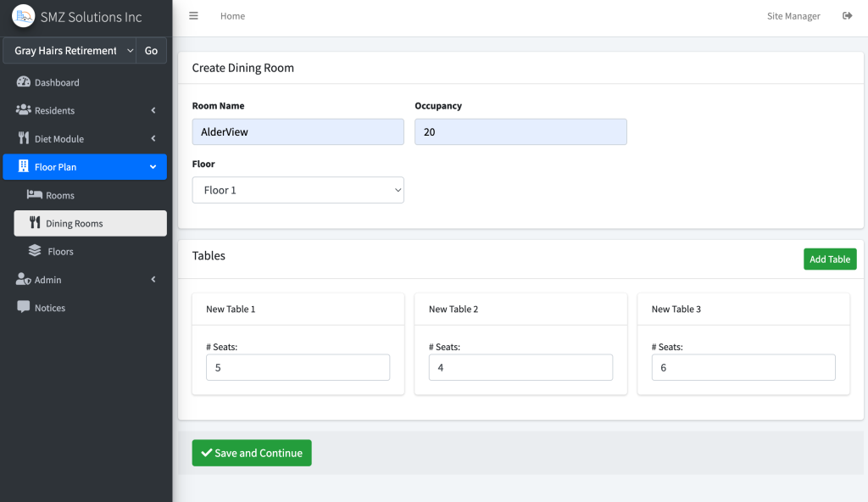Viewport: 868px width, 502px height.
Task: Click the logout icon in top bar
Action: tap(847, 16)
